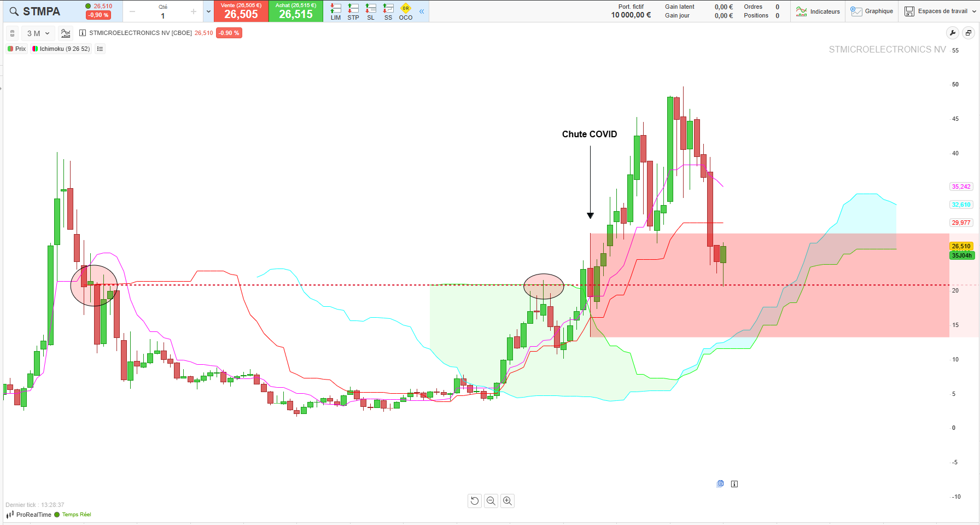Click the Ordres count label

point(753,7)
